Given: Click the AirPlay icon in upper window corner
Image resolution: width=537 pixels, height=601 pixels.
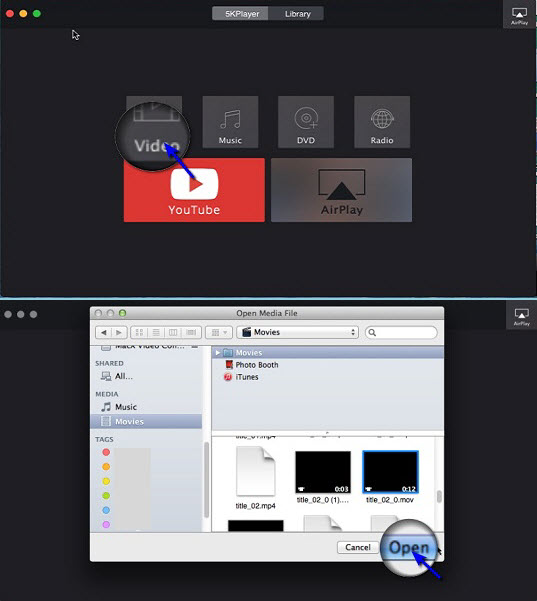Looking at the screenshot, I should coord(519,15).
